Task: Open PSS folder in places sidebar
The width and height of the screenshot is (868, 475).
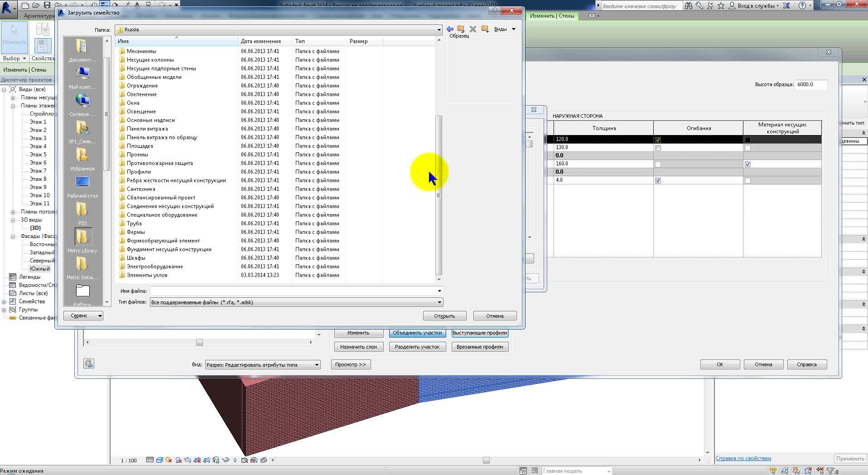Action: point(82,213)
